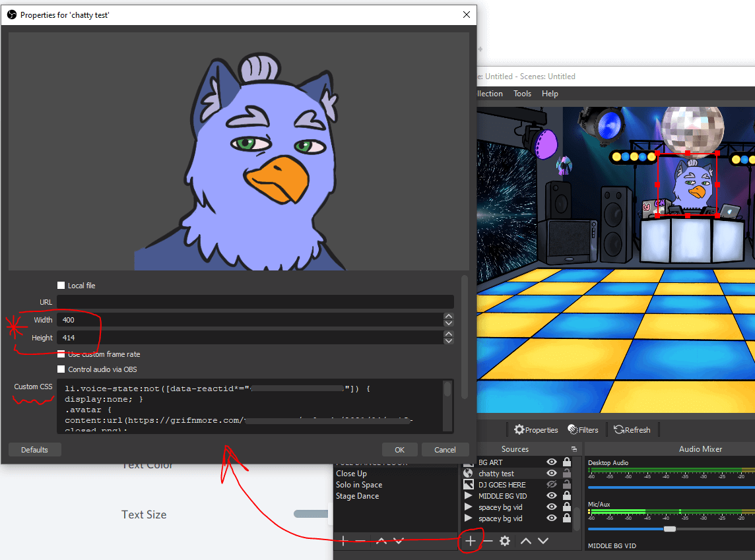Open source properties gear in Sources toolbar
755x560 pixels.
[x=505, y=541]
